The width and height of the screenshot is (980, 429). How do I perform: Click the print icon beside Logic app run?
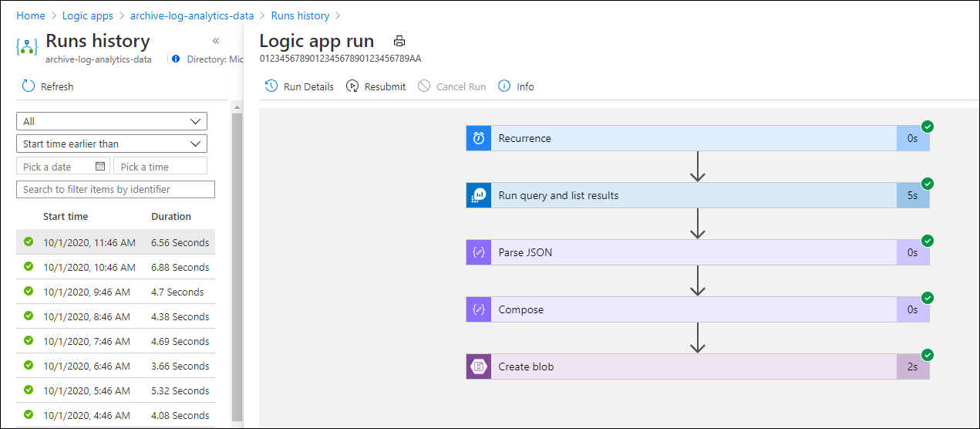(x=399, y=42)
